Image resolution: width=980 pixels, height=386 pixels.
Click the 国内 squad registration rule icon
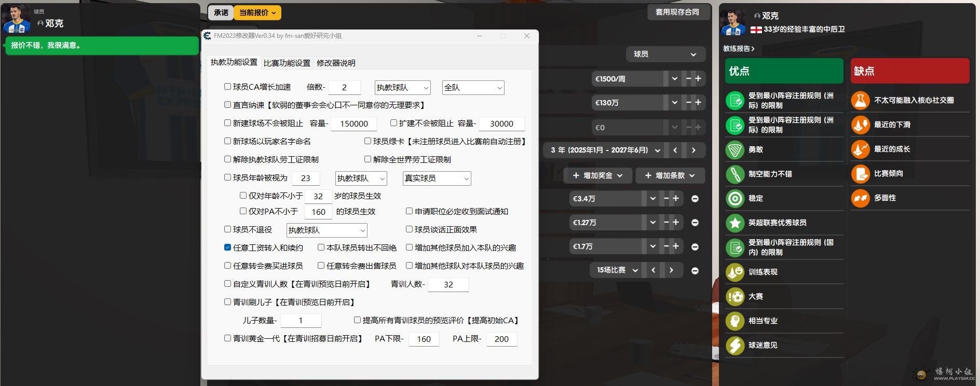735,247
